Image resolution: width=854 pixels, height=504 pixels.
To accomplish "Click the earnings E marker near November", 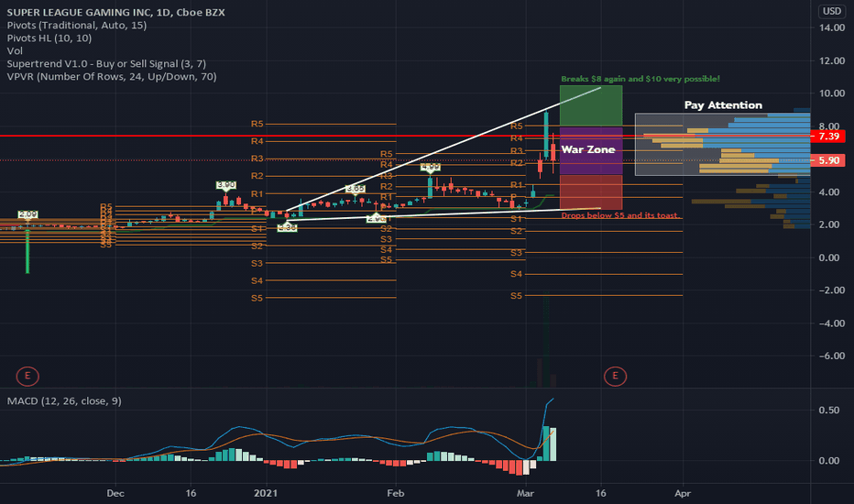I will (27, 376).
